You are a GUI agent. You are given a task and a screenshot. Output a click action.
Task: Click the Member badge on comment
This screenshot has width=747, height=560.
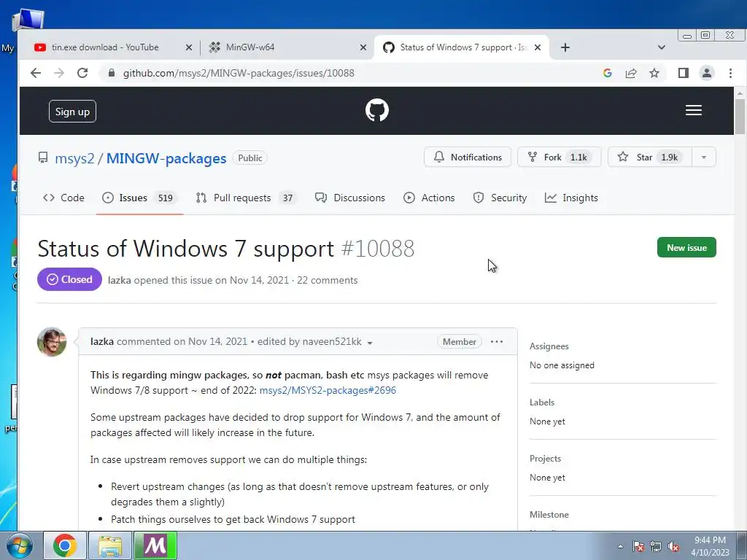pyautogui.click(x=460, y=341)
